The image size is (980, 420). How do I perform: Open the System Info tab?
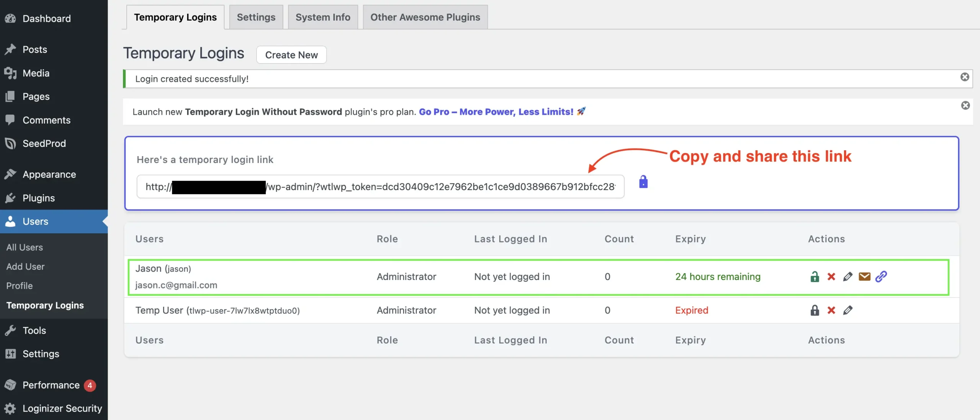click(322, 17)
